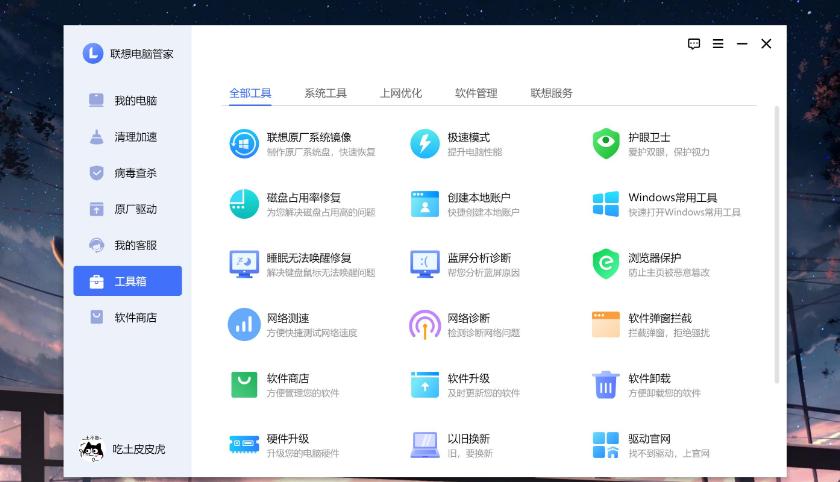This screenshot has width=840, height=482.
Task: Click 驱动官网 title text
Action: (649, 439)
